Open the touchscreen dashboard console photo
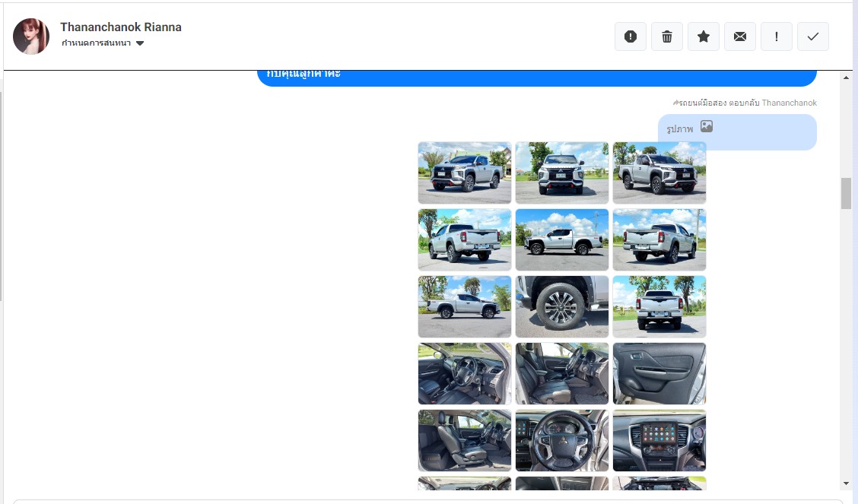 (x=659, y=440)
